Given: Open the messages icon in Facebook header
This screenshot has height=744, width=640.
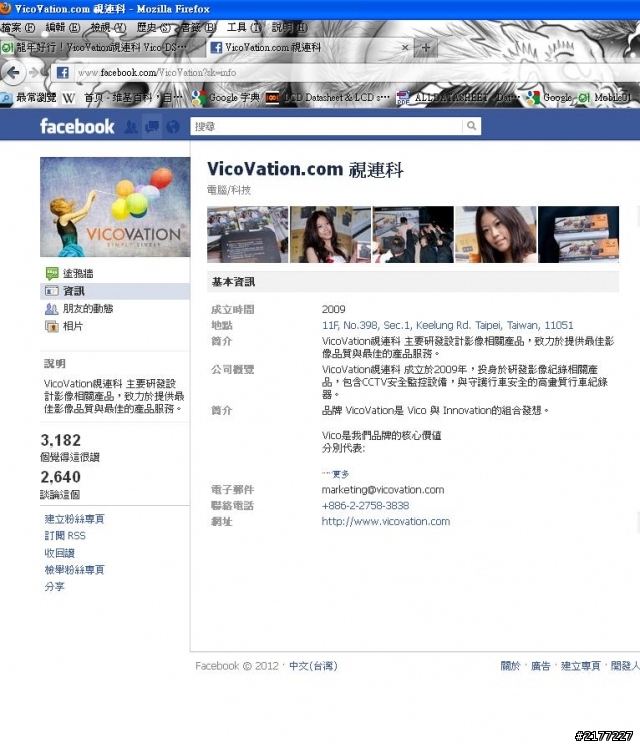Looking at the screenshot, I should click(152, 127).
